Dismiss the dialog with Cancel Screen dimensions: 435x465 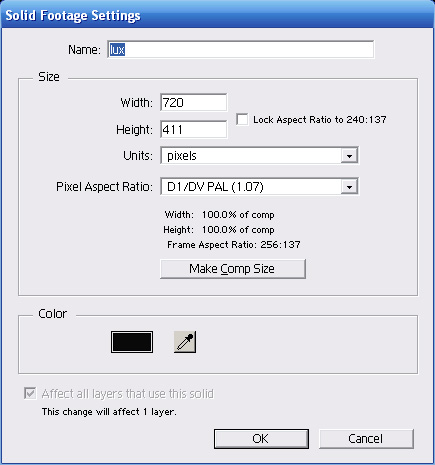point(366,439)
